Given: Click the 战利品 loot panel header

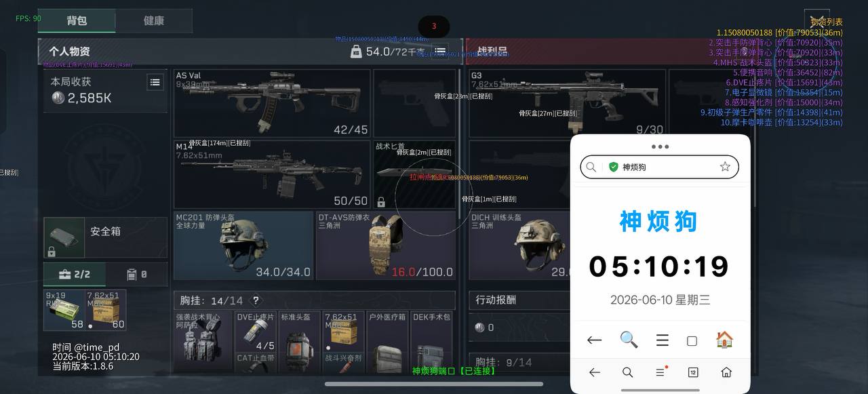Looking at the screenshot, I should point(492,52).
